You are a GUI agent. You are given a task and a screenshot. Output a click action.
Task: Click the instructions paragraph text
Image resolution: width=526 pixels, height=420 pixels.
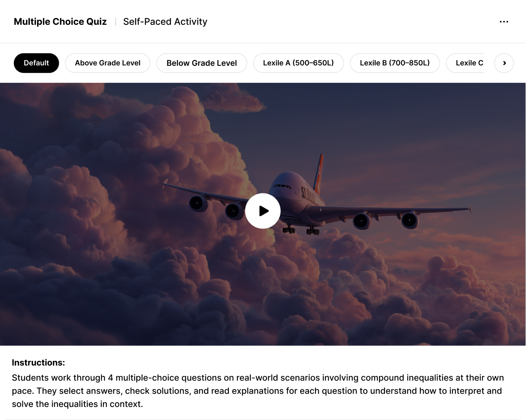[x=258, y=391]
